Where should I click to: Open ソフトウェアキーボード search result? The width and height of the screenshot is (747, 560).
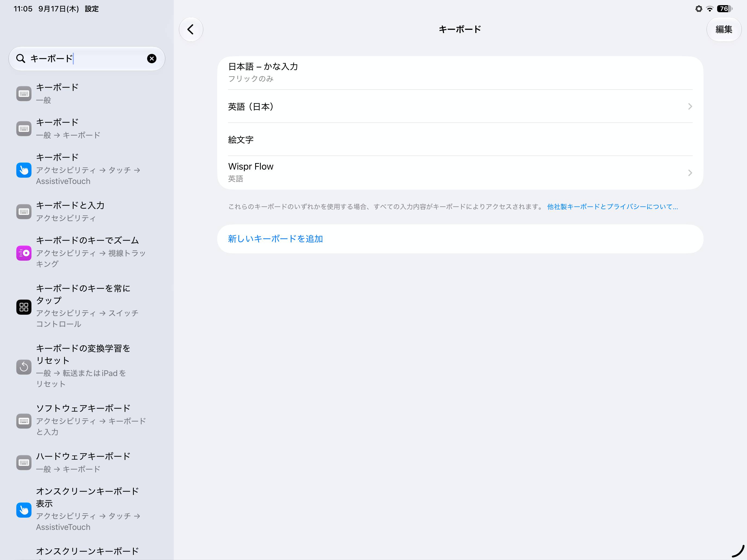[x=87, y=420]
